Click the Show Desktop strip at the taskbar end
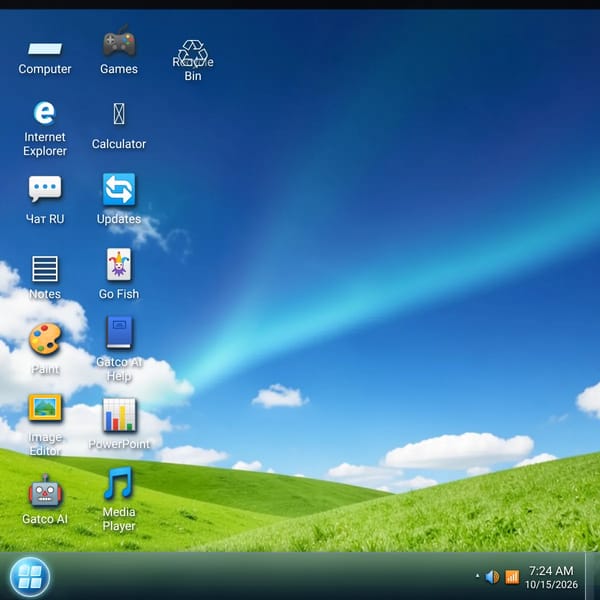Screen dimensions: 600x600 point(593,576)
